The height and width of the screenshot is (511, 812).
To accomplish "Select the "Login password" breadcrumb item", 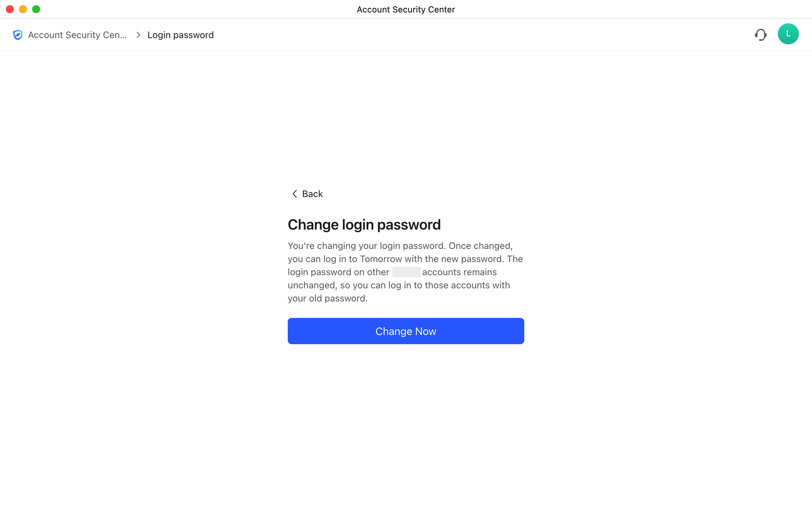I will pyautogui.click(x=181, y=35).
